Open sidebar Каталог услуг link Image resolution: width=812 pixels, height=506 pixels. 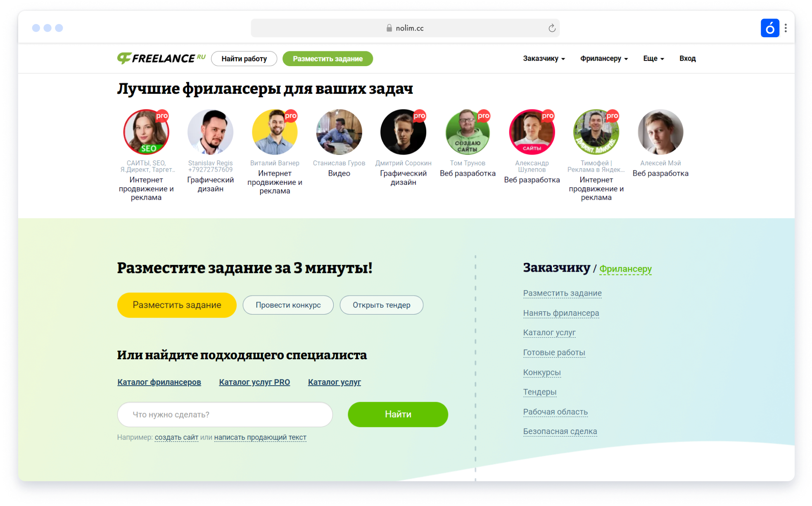click(x=549, y=332)
